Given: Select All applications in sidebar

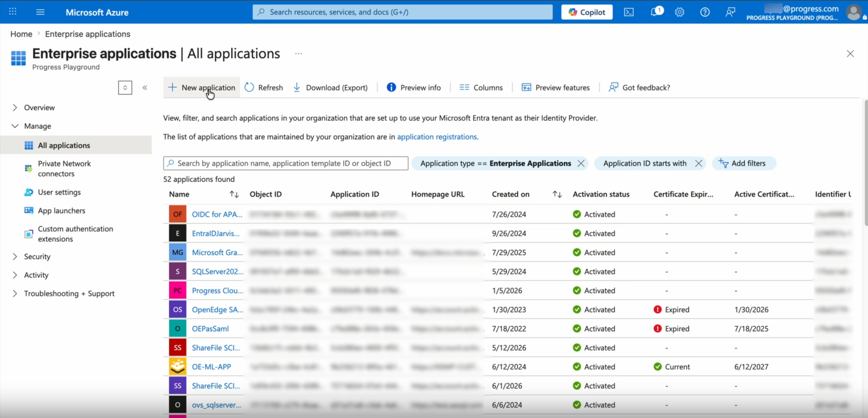Looking at the screenshot, I should (x=76, y=145).
